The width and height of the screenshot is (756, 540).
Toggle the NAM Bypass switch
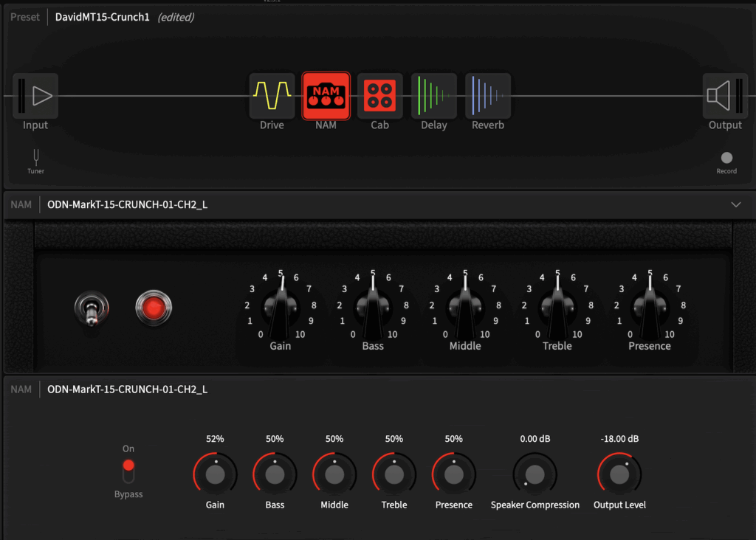128,471
